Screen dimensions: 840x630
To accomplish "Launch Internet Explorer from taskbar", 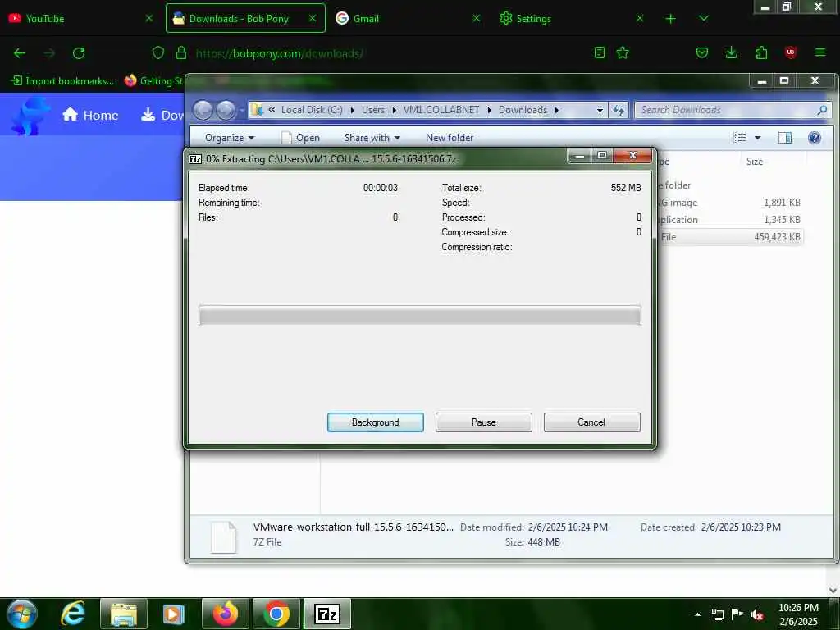I will tap(73, 614).
